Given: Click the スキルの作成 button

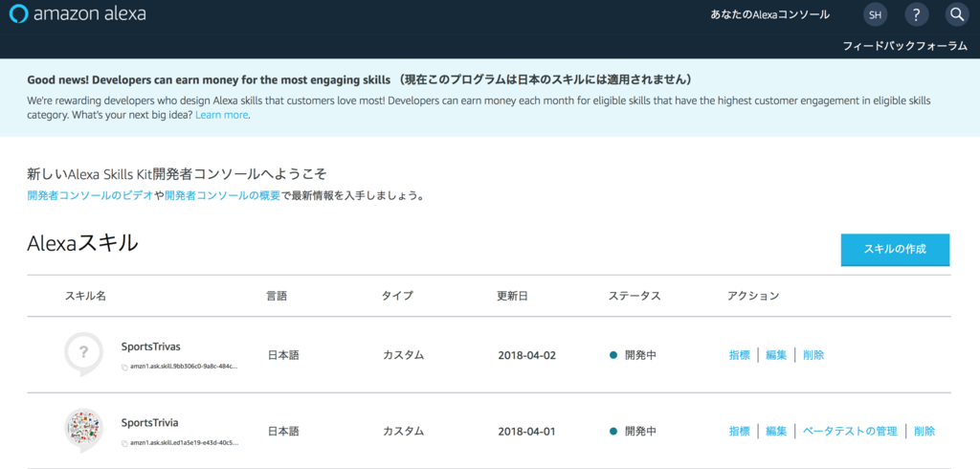Looking at the screenshot, I should coord(895,250).
